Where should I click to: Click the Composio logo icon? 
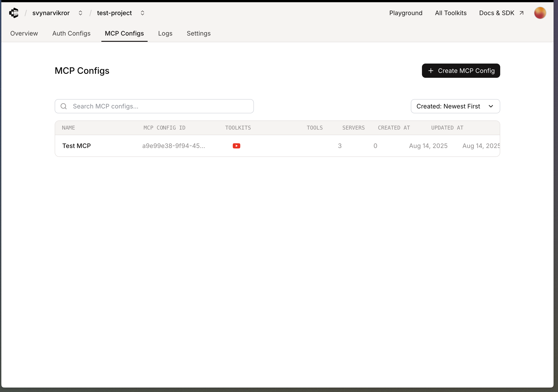(14, 13)
